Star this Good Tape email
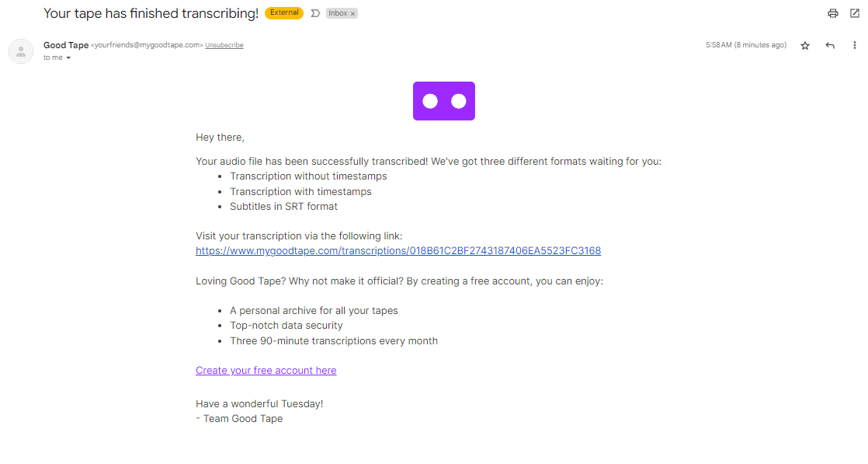 [x=805, y=46]
